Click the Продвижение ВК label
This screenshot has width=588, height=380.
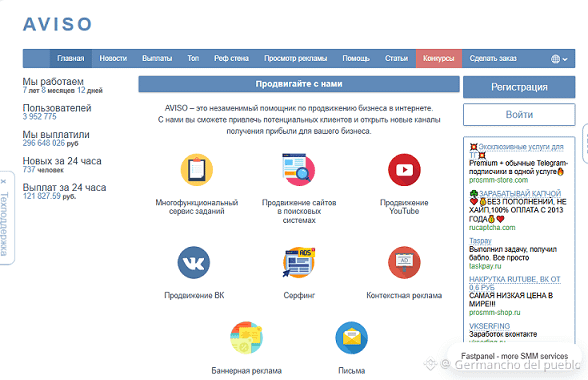tap(194, 296)
